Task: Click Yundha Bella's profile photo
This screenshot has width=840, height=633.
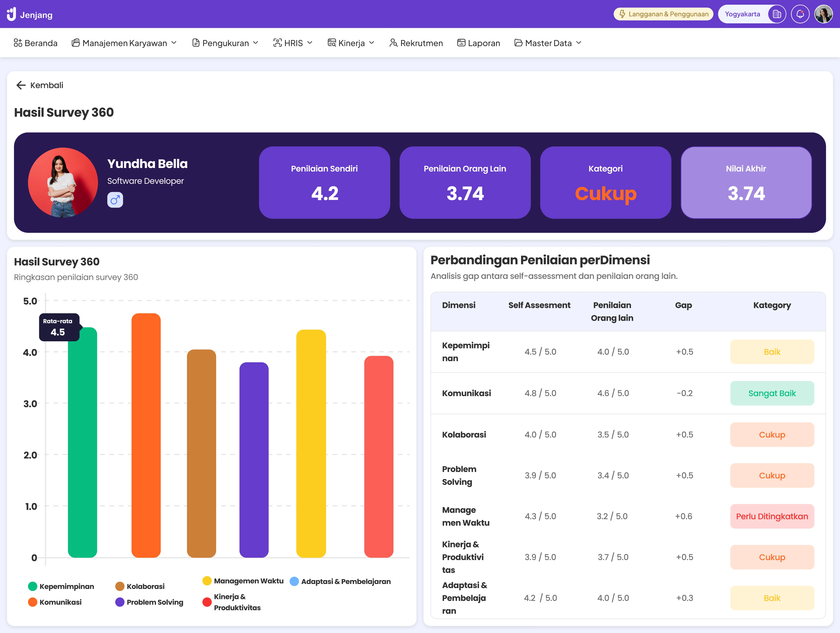Action: point(63,182)
